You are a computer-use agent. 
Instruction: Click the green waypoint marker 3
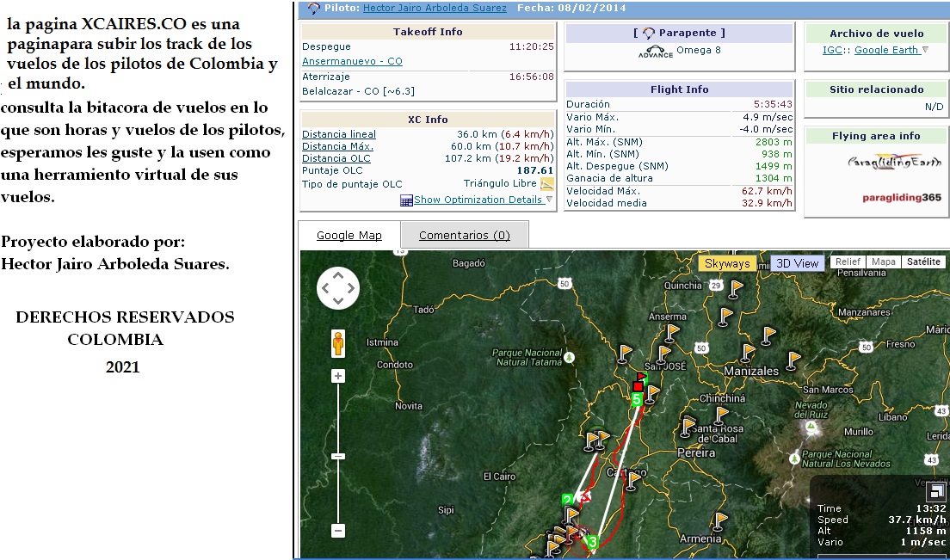593,541
